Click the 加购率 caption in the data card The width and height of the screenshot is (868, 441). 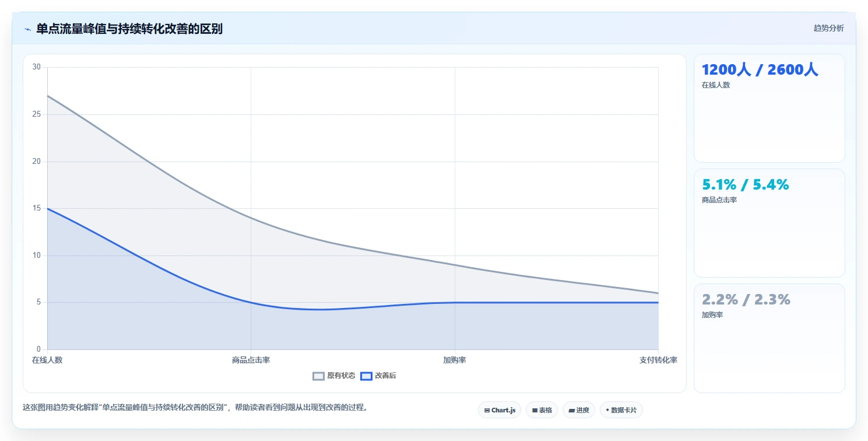click(x=712, y=314)
